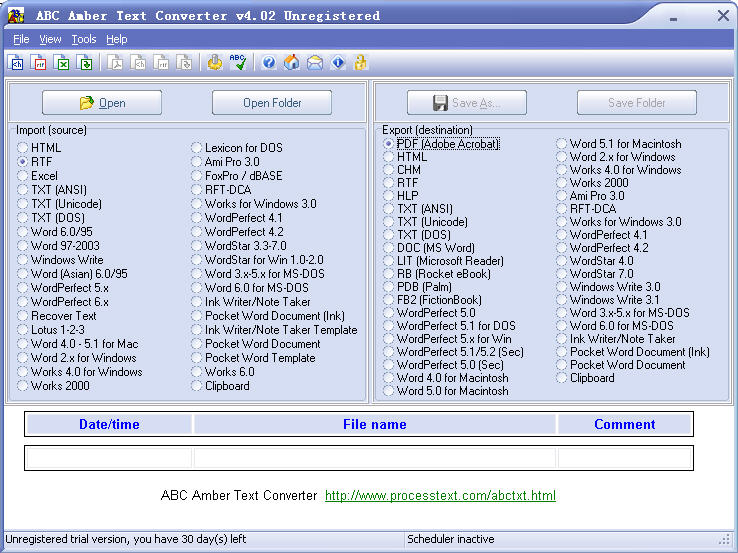The width and height of the screenshot is (738, 553).
Task: Click the app logo in title bar
Action: [16, 16]
